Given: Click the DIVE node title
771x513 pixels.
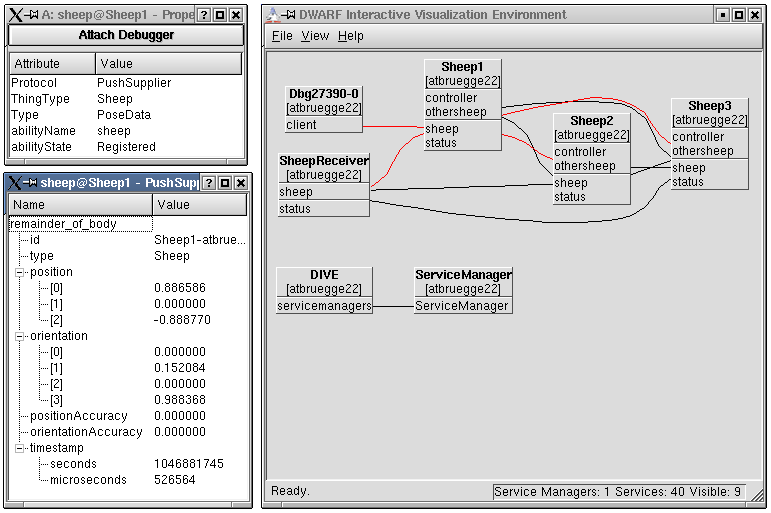Looking at the screenshot, I should [324, 275].
